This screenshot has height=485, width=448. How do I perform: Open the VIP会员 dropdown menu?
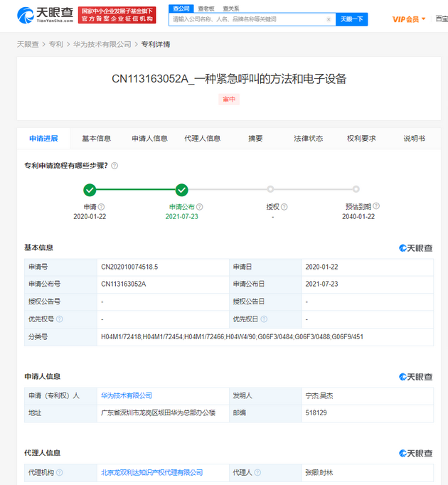pyautogui.click(x=409, y=19)
